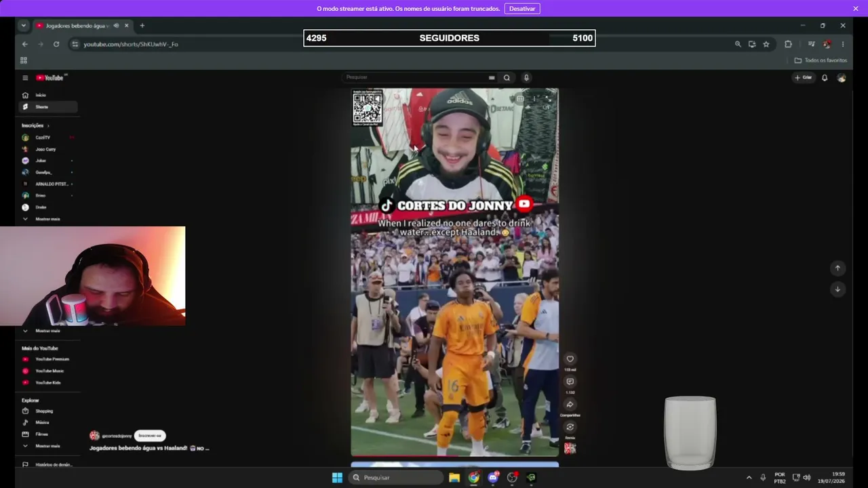Open Chrome three-dot menu
Screen dimensions: 868x488
click(x=843, y=44)
